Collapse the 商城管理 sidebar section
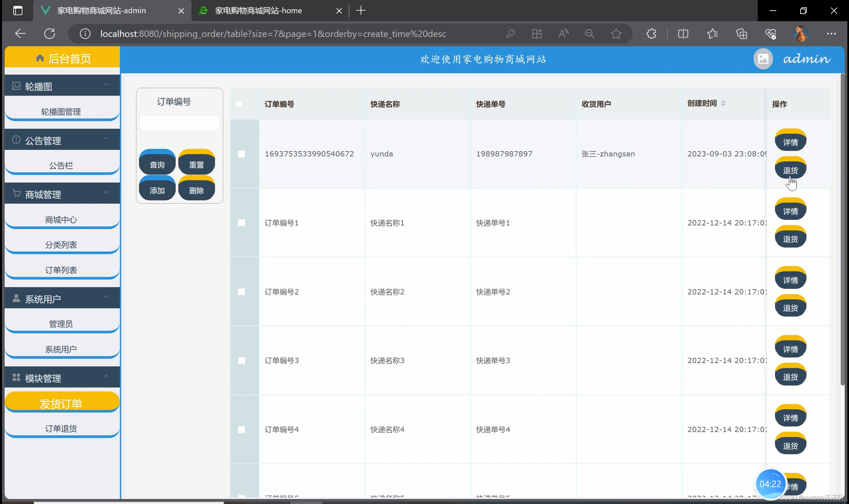 click(x=106, y=193)
